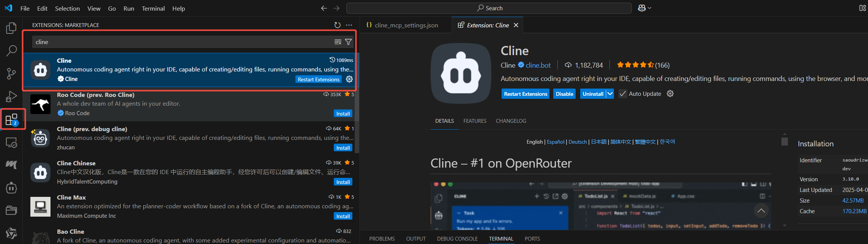Switch to cline_mcp_settings.json tab
This screenshot has width=868, height=244.
[x=406, y=25]
